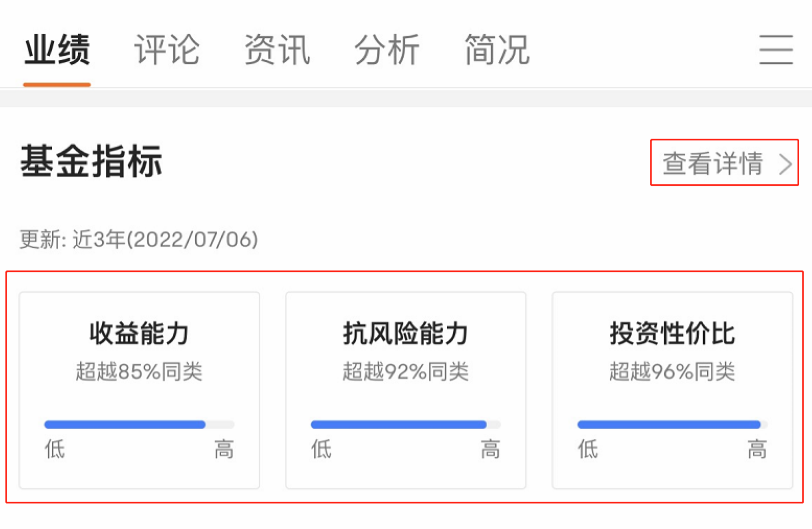812x529 pixels.
Task: Click the 抗风险能力 progress bar
Action: coord(406,425)
